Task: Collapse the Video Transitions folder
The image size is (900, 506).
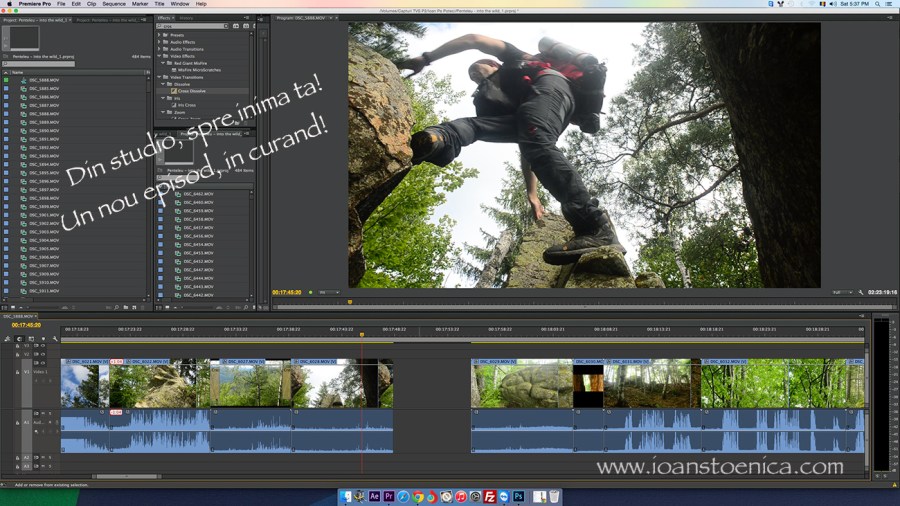Action: tap(159, 76)
